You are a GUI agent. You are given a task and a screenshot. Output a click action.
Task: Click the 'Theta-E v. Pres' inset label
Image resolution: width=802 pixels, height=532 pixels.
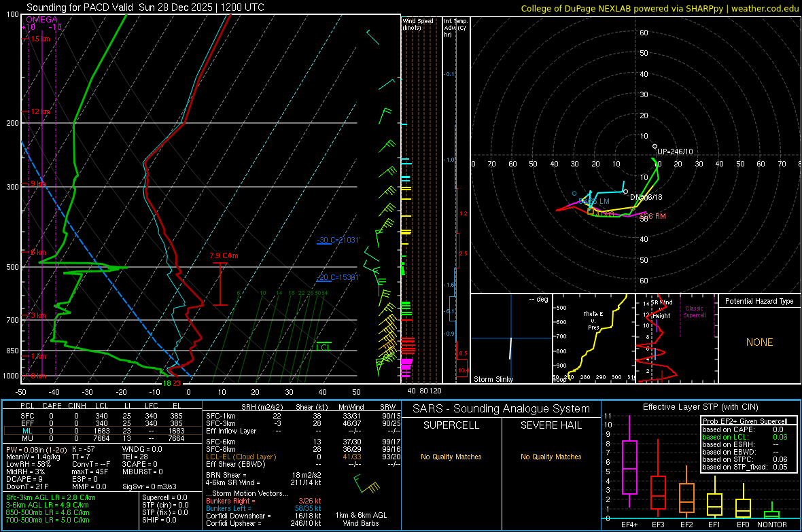(593, 321)
